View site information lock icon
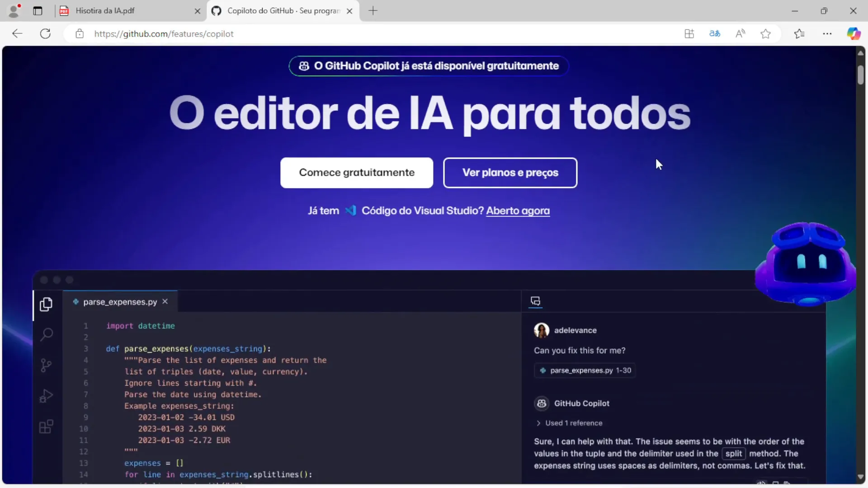Image resolution: width=868 pixels, height=488 pixels. [x=80, y=33]
